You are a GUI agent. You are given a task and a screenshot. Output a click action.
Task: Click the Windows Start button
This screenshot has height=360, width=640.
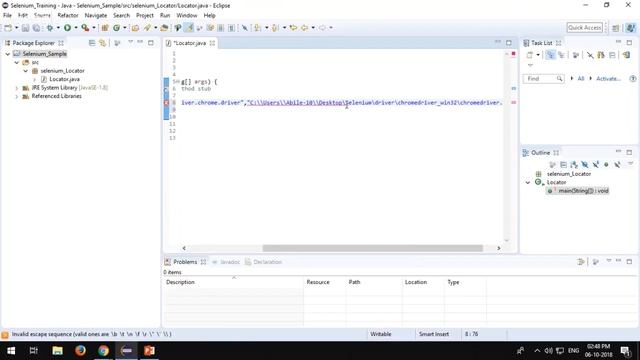click(x=11, y=351)
